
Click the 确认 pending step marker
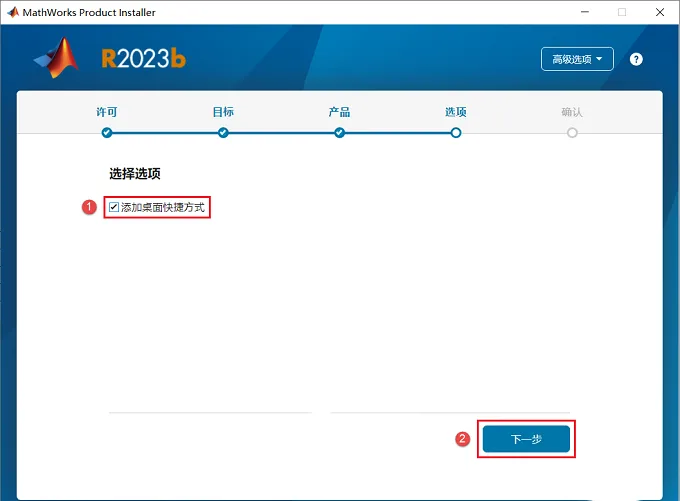coord(572,133)
